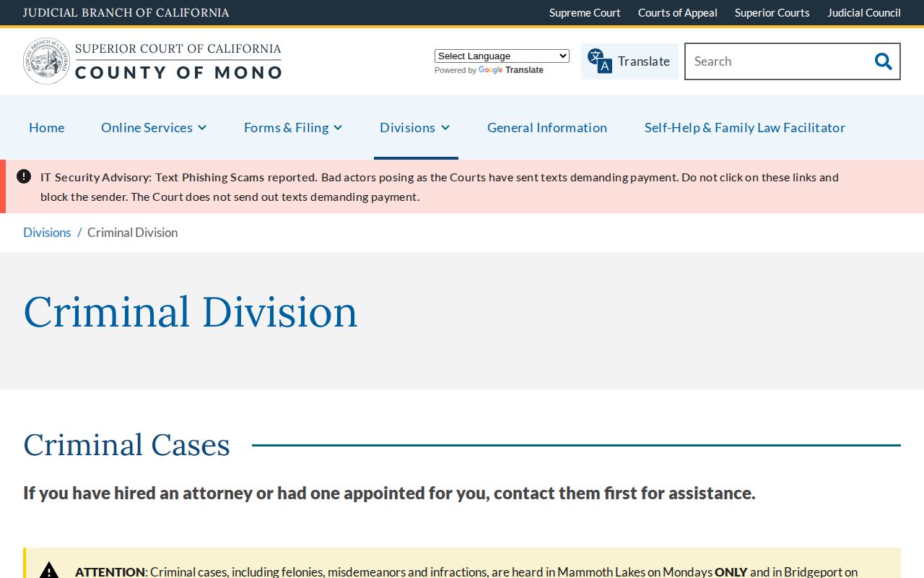Click the Criminal Division breadcrumb text
This screenshot has width=924, height=578.
[132, 232]
